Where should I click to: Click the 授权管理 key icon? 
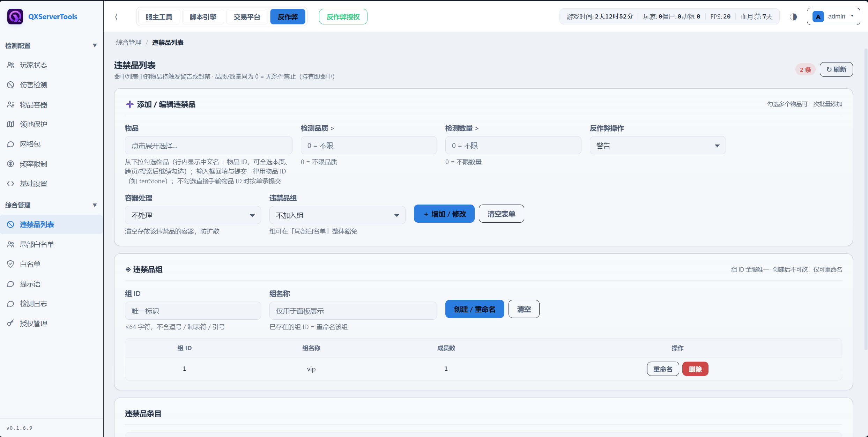(10, 323)
